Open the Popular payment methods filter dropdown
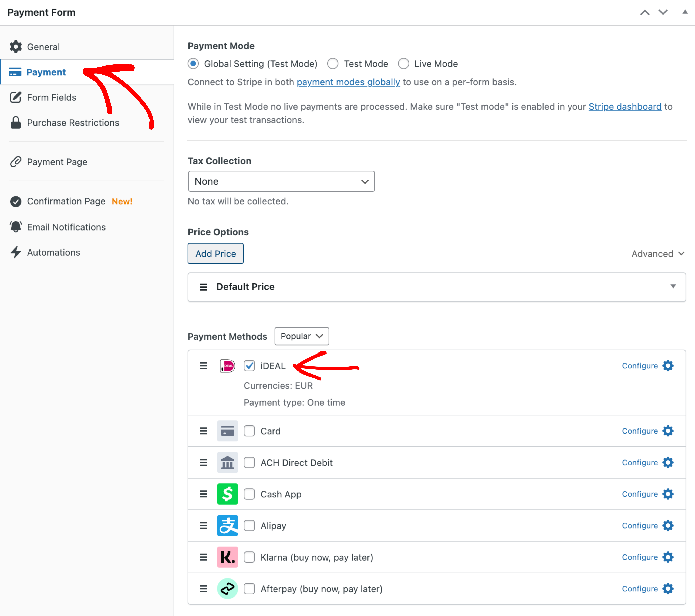695x616 pixels. pos(301,336)
